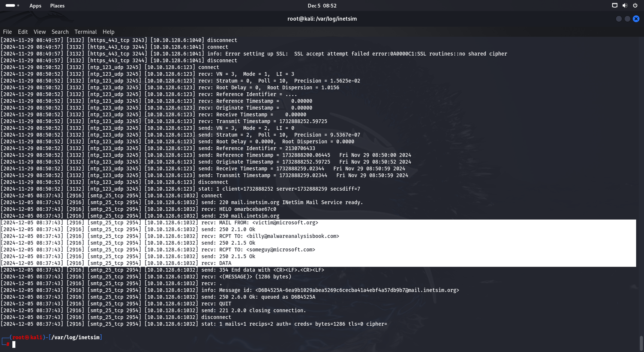This screenshot has height=352, width=644.
Task: Open the View menu
Action: 40,32
